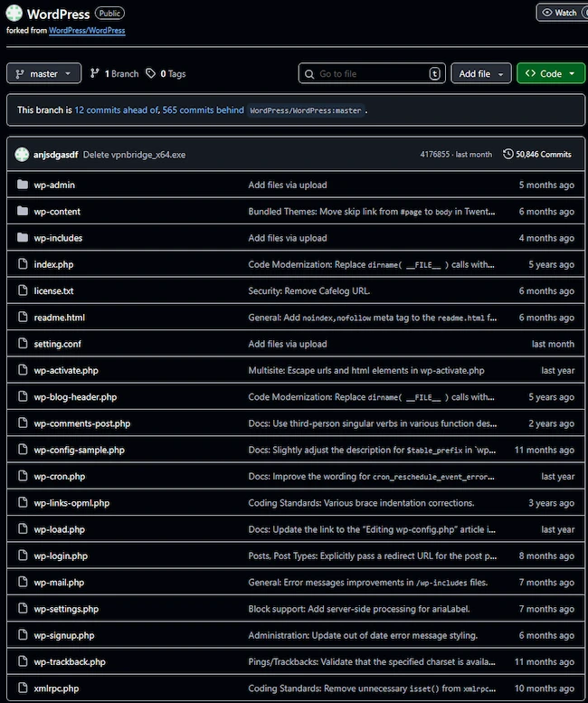
Task: Open the Coding Standards: Various brace indentation commit
Action: pos(361,503)
